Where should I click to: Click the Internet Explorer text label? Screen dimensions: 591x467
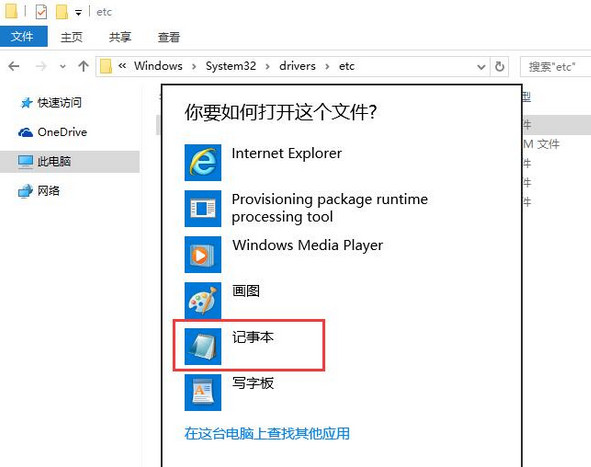coord(287,153)
